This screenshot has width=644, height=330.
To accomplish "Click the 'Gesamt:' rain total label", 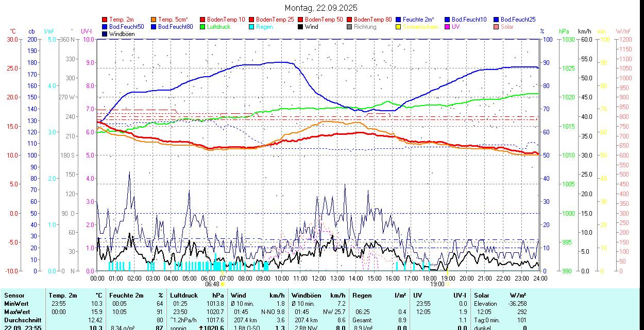I will (362, 320).
